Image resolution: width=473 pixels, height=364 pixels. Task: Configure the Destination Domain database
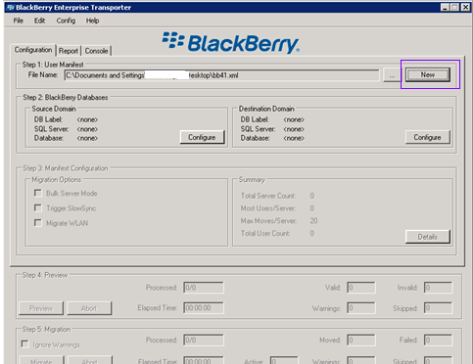[x=427, y=137]
